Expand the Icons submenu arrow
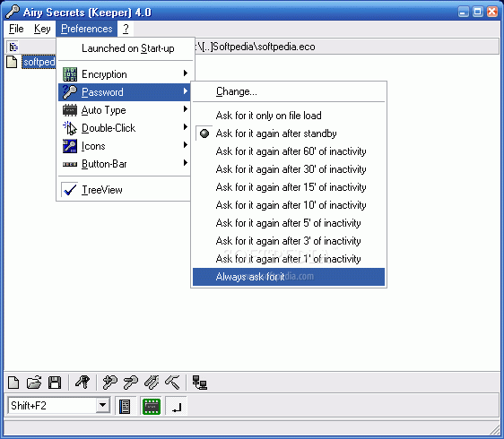 tap(185, 145)
